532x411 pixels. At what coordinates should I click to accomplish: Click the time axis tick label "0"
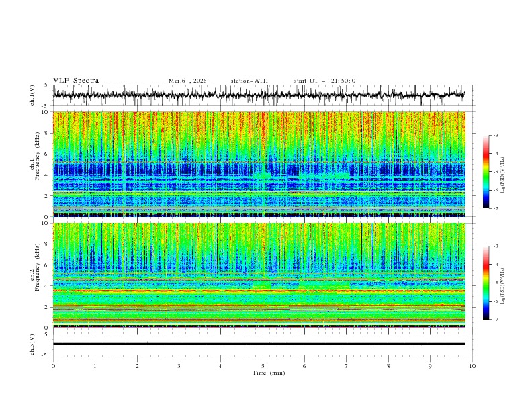(53, 366)
